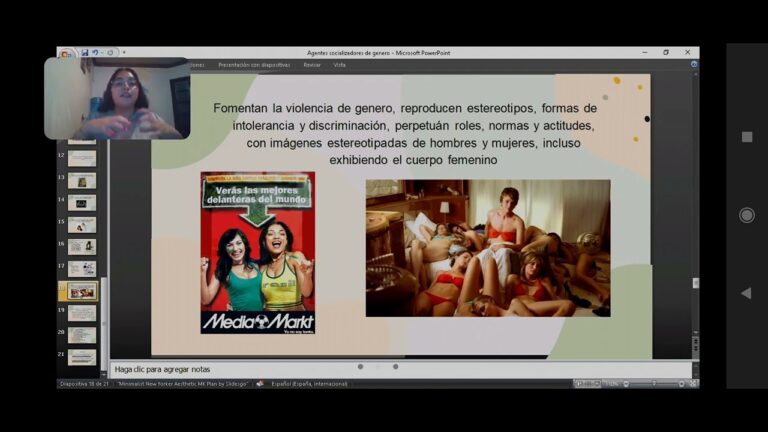Redo the action with the repeat icon
Image resolution: width=768 pixels, height=432 pixels.
pos(110,52)
